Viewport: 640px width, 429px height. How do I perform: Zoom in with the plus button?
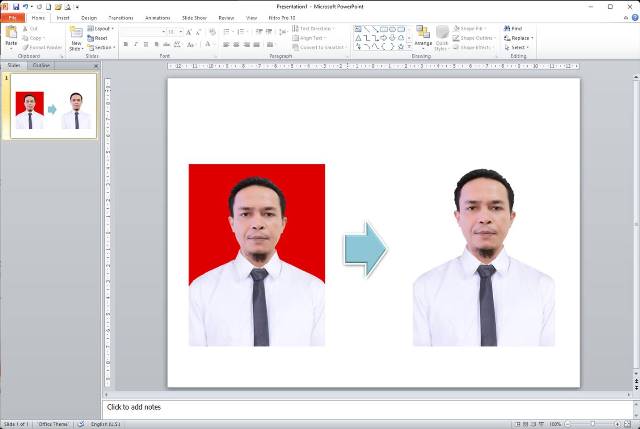(617, 425)
